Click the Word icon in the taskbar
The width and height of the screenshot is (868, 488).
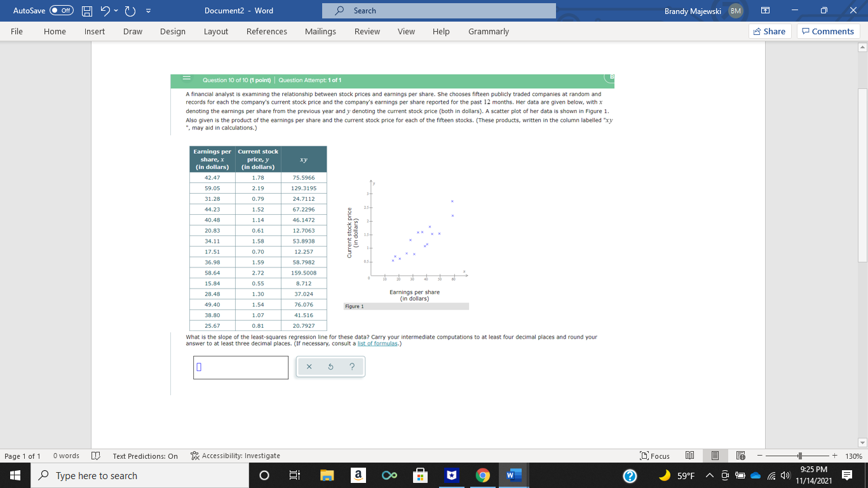(x=513, y=475)
